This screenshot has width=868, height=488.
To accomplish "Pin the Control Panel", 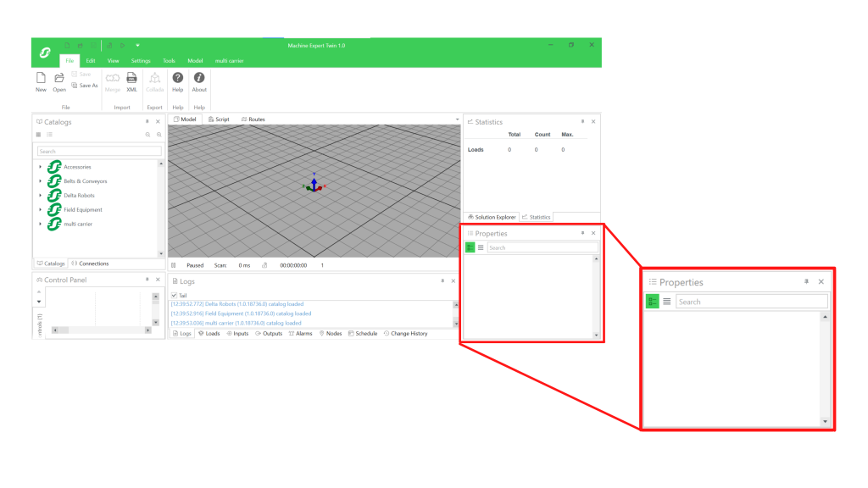I will coord(147,280).
